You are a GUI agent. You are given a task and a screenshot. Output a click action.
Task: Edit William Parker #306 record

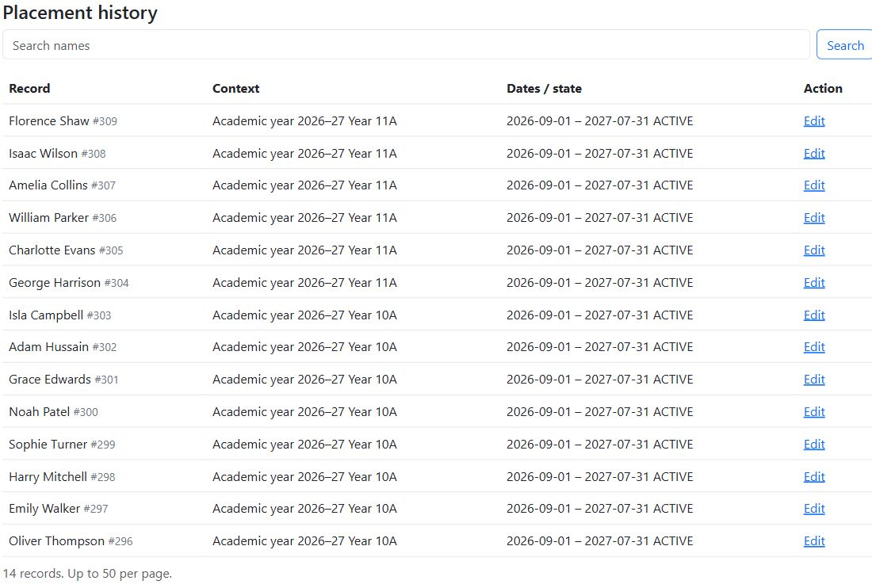[x=814, y=217]
